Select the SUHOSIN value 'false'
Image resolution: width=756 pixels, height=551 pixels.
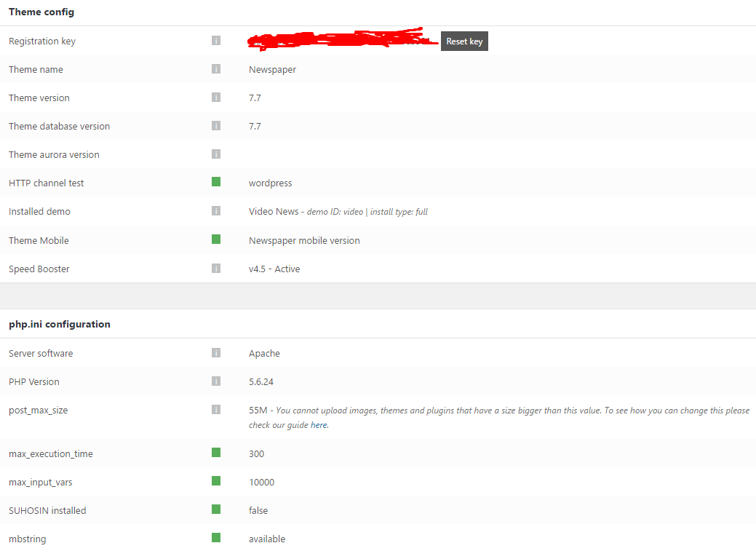[258, 510]
